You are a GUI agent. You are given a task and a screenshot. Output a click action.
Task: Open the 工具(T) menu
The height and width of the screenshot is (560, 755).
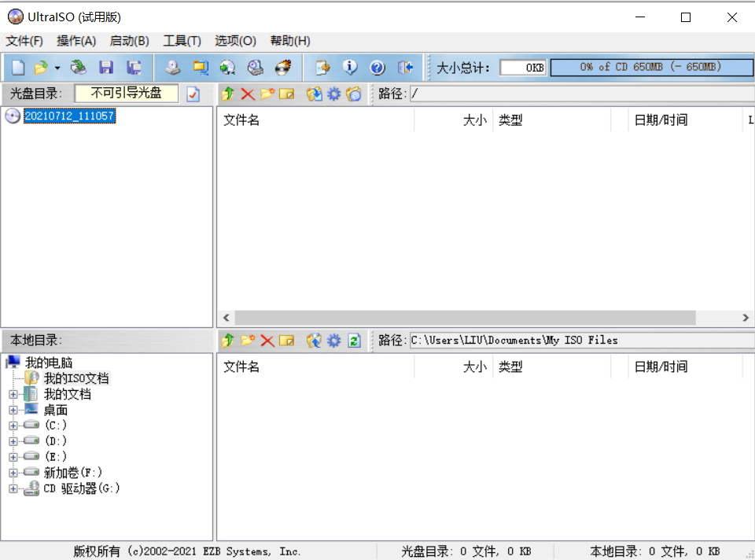coord(182,40)
